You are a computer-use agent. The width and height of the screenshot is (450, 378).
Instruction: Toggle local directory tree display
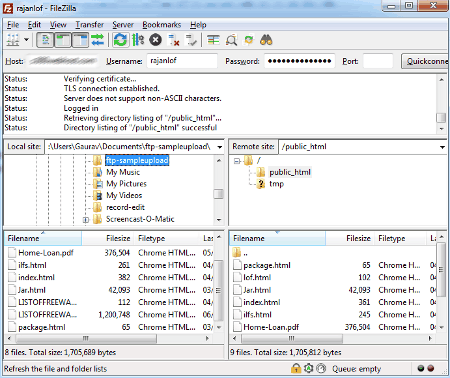pyautogui.click(x=63, y=40)
